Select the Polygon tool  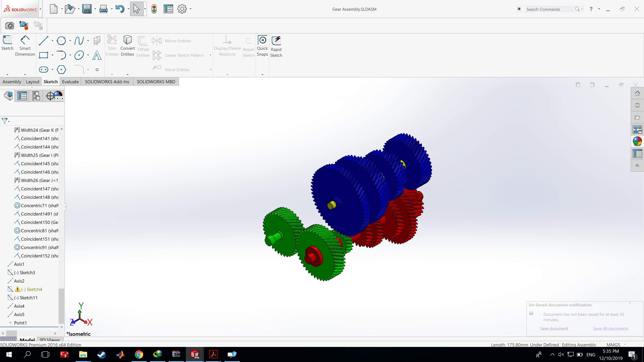(61, 69)
